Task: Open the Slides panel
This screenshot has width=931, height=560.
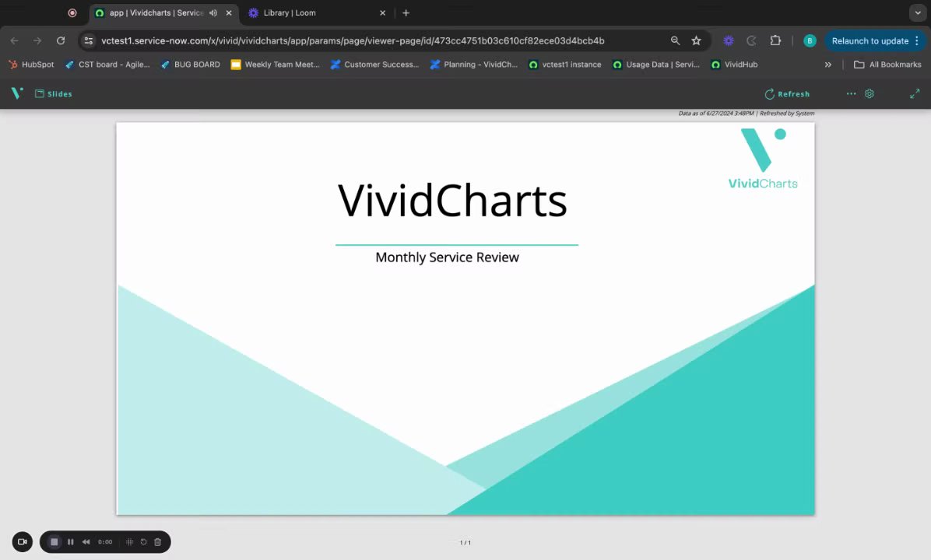Action: [x=54, y=94]
